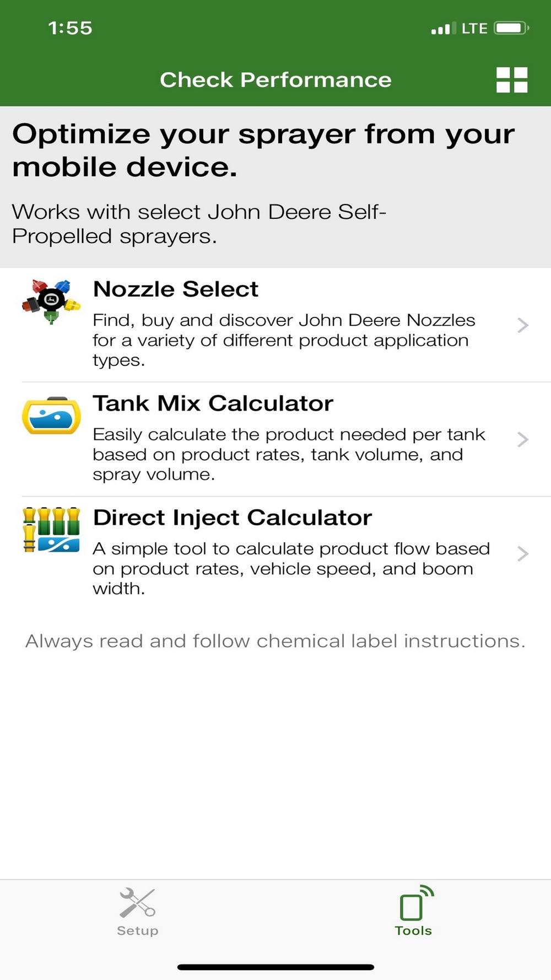Open the Direct Inject Calculator title

232,518
